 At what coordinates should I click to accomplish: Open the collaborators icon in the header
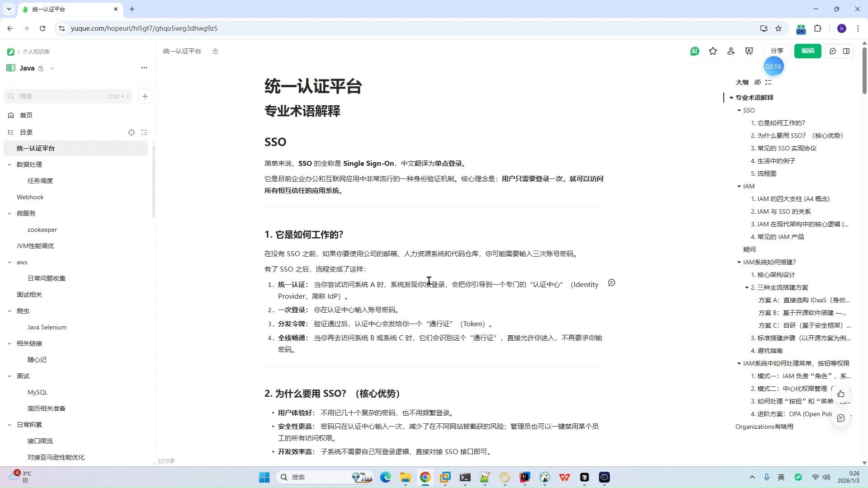[731, 51]
